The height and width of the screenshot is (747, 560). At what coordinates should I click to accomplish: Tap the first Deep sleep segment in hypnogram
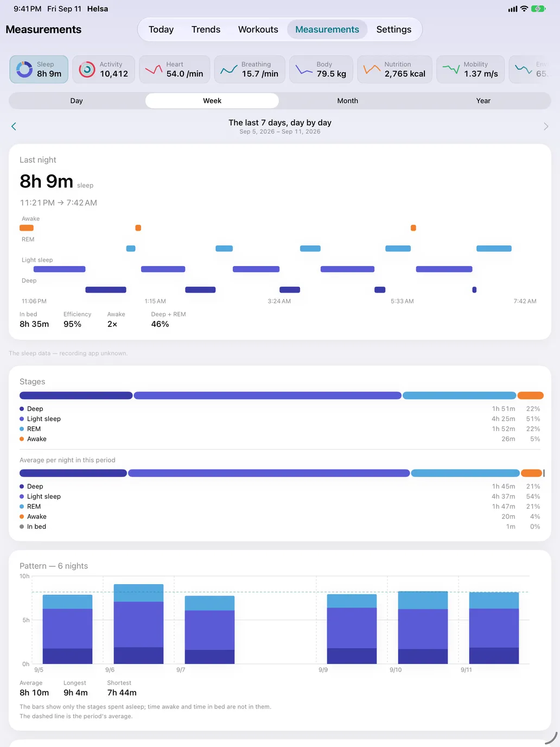106,290
